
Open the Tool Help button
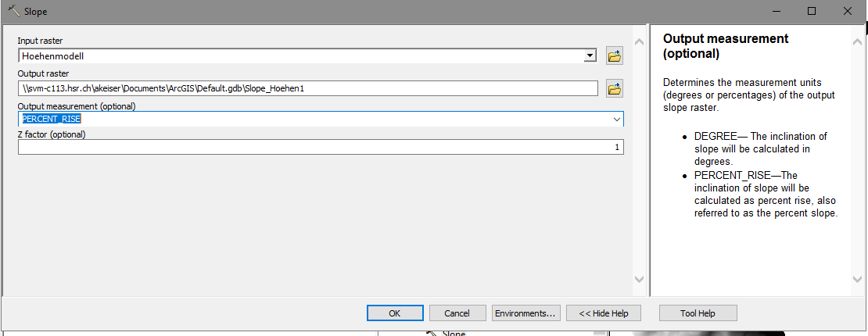698,313
